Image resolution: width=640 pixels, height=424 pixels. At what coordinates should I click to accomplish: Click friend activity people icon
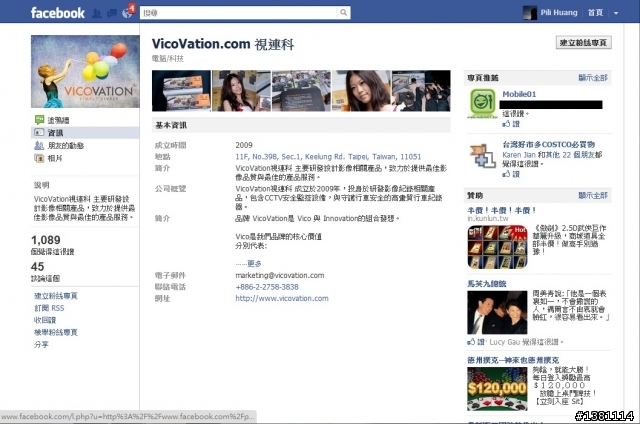tap(39, 145)
